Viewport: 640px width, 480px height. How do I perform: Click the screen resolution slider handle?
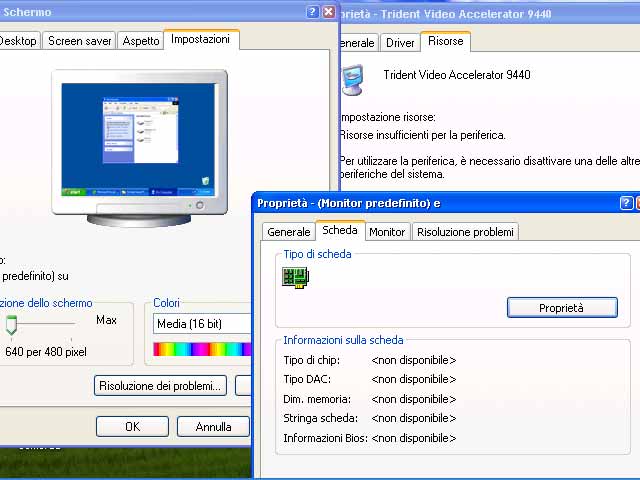pyautogui.click(x=11, y=324)
